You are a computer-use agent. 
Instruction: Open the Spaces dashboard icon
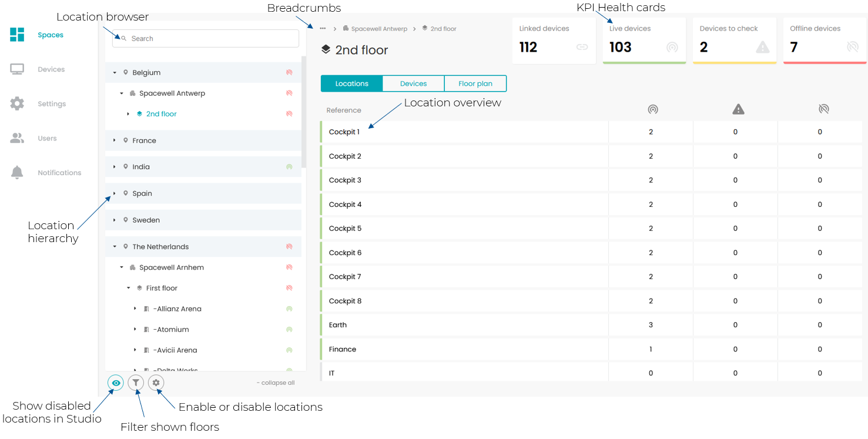point(17,35)
